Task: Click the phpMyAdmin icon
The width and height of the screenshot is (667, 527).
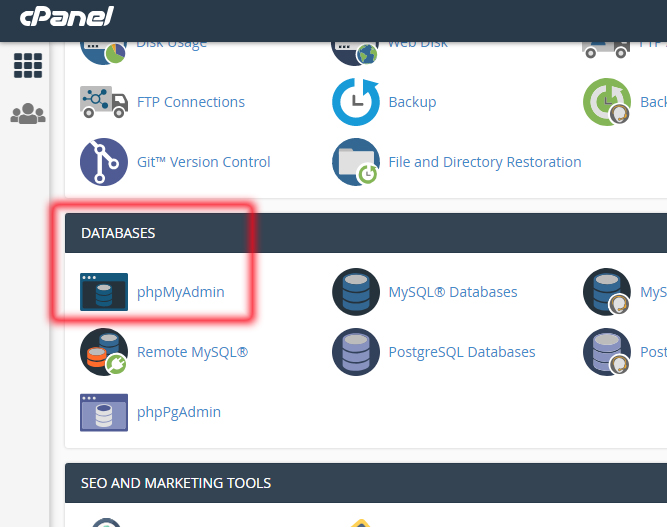Action: point(104,292)
